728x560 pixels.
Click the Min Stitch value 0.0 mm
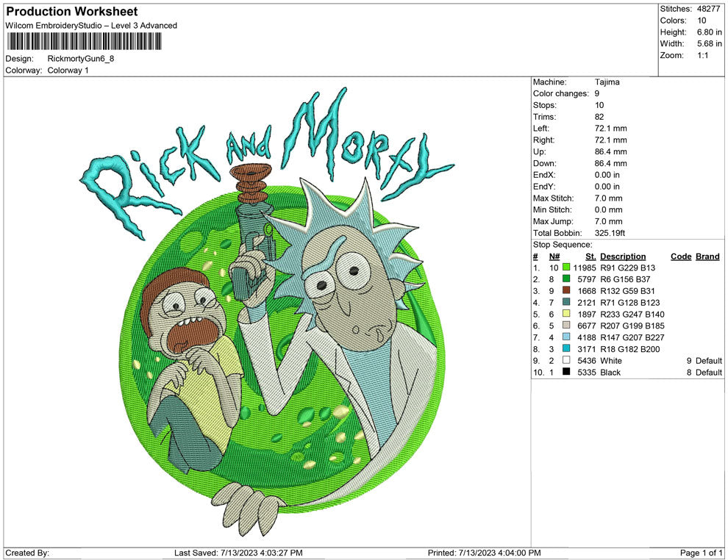[x=609, y=209]
